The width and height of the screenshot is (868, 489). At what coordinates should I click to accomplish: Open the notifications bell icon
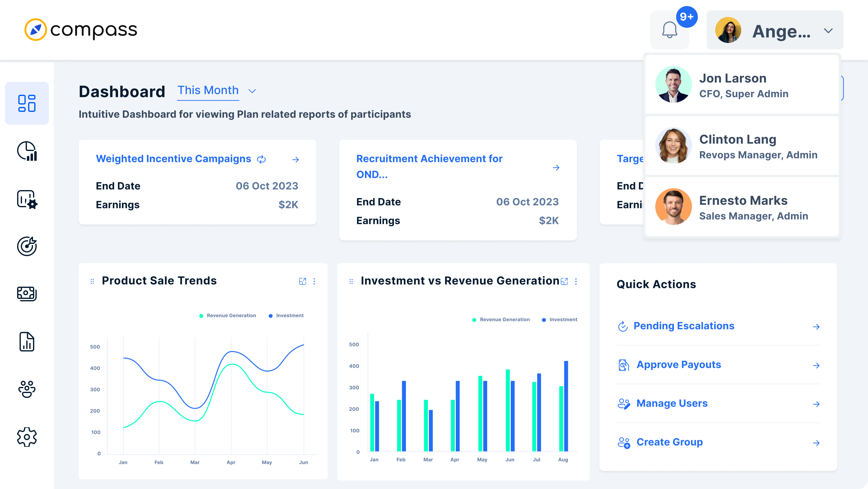click(x=669, y=30)
